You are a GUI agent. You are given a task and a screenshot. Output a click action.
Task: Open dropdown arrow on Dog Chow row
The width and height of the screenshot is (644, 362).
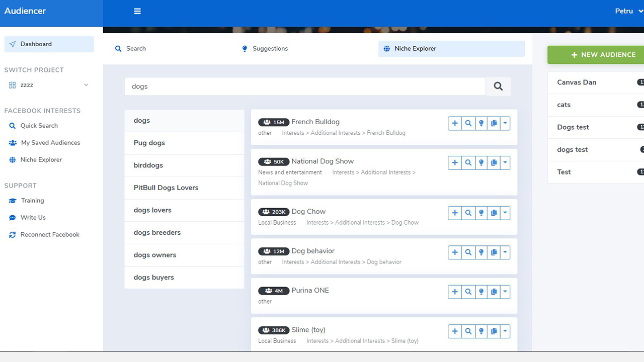point(505,213)
